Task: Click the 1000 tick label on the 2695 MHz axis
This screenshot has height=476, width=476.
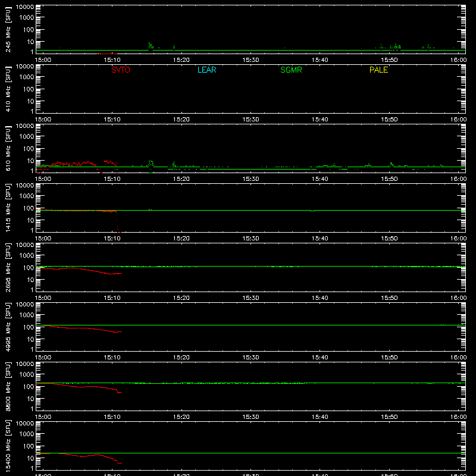Action: tap(27, 256)
